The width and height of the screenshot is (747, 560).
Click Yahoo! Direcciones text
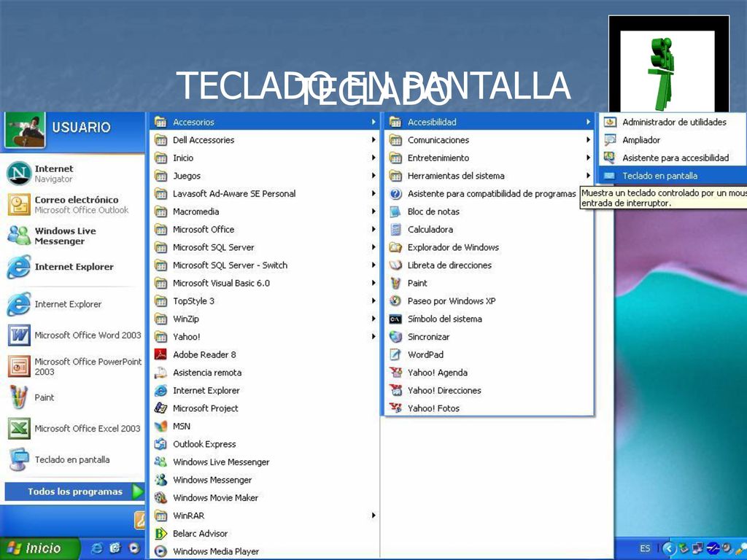[444, 391]
